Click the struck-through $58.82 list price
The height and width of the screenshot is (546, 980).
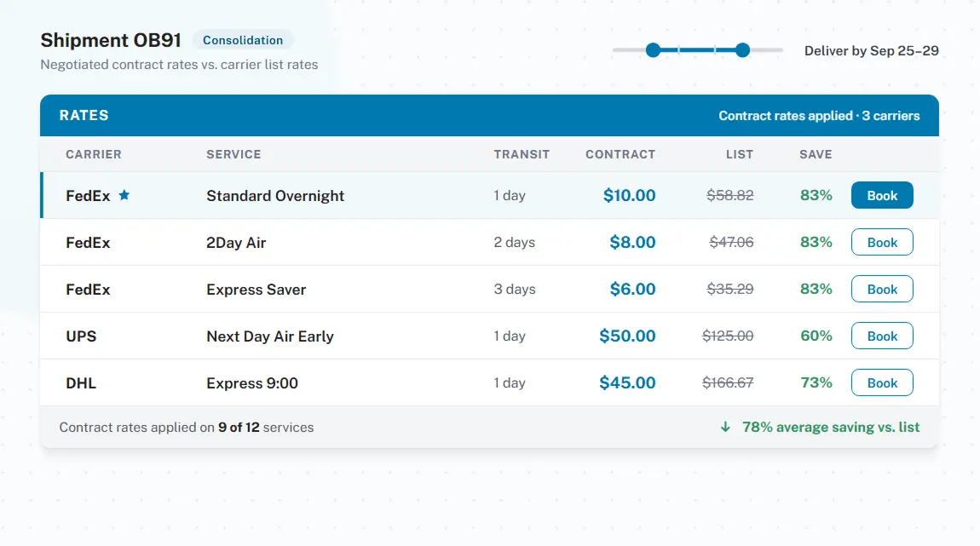730,196
